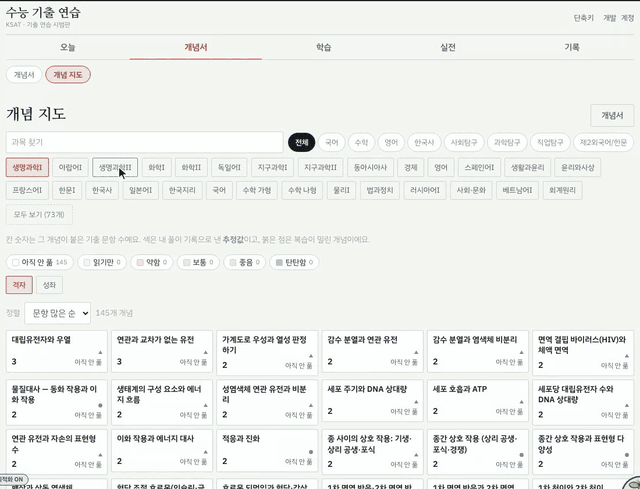Open the 기록 tab
The width and height of the screenshot is (640, 489).
pos(572,47)
